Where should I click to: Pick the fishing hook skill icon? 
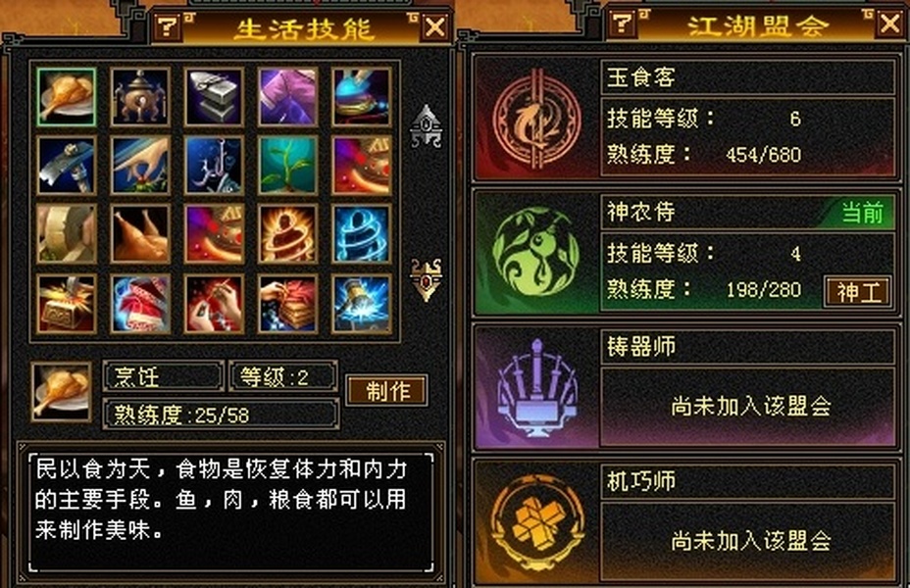coord(214,166)
